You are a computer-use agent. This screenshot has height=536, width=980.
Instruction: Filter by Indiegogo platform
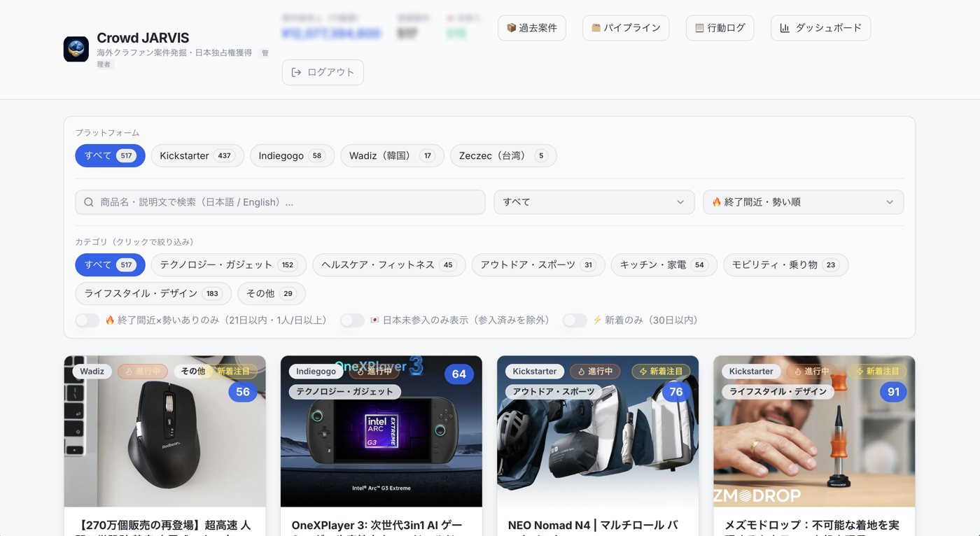[x=292, y=155]
